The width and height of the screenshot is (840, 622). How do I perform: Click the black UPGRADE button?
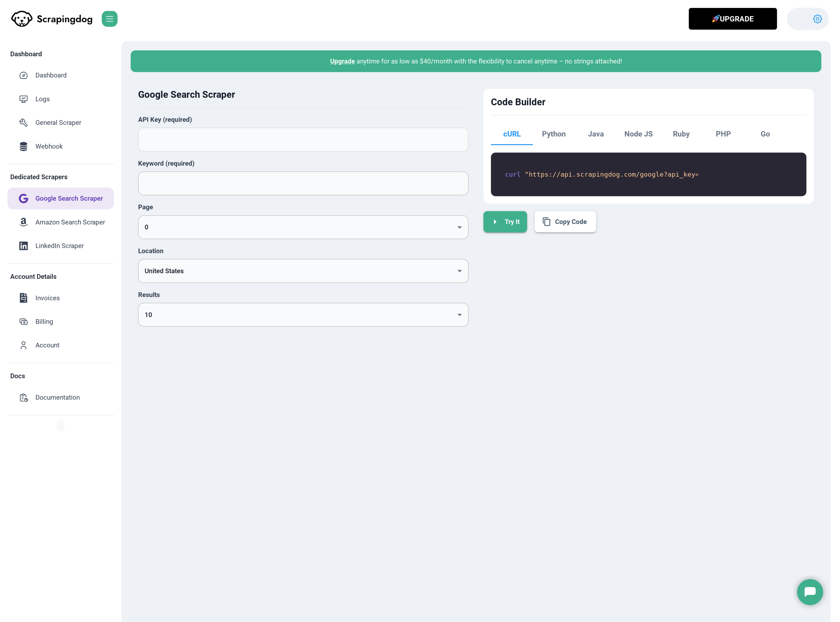tap(732, 19)
